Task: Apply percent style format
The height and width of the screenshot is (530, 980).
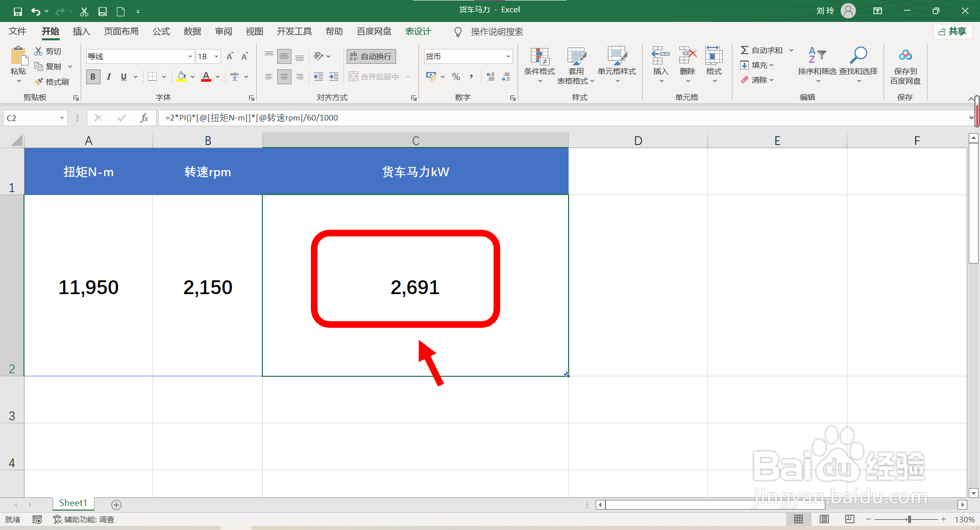Action: (456, 77)
